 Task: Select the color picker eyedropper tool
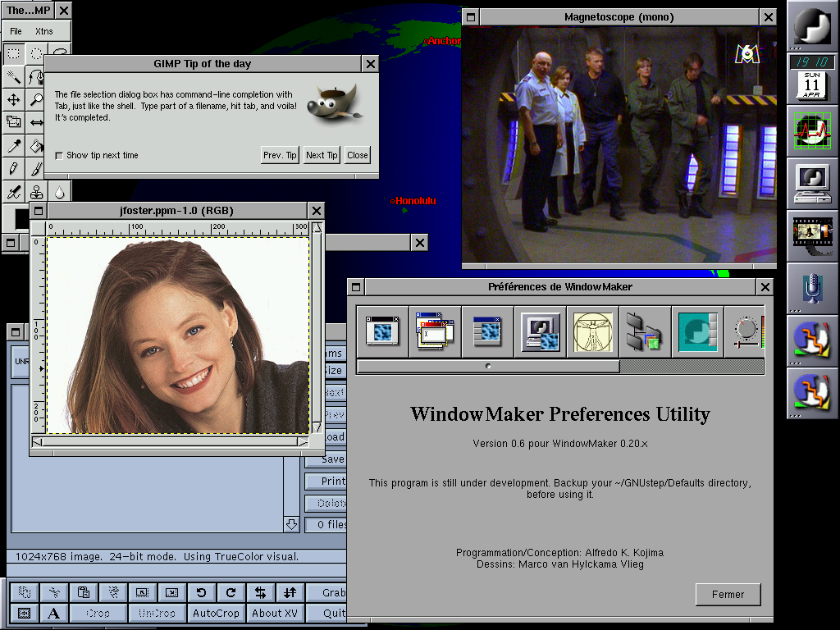14,146
